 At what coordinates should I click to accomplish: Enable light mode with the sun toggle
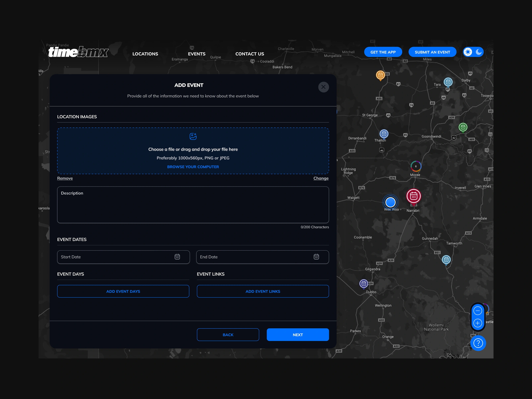coord(468,52)
